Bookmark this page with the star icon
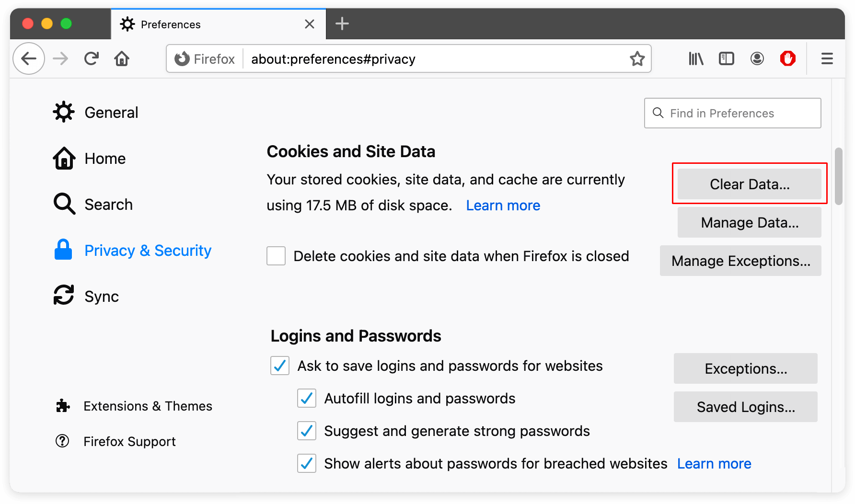Image resolution: width=855 pixels, height=504 pixels. [x=637, y=59]
